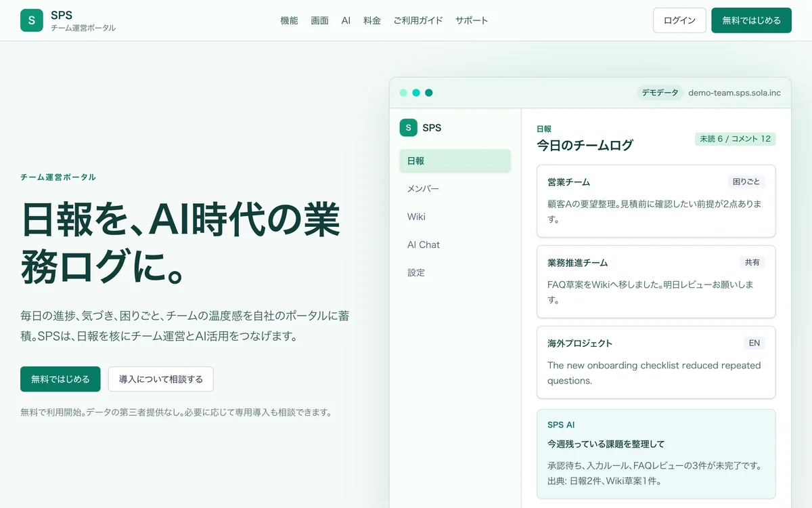
Task: Click the green SPS logo icon in header
Action: (32, 20)
